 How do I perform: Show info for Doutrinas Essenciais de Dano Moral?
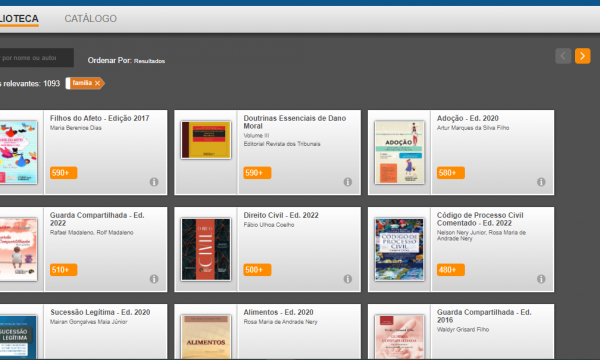pyautogui.click(x=347, y=182)
